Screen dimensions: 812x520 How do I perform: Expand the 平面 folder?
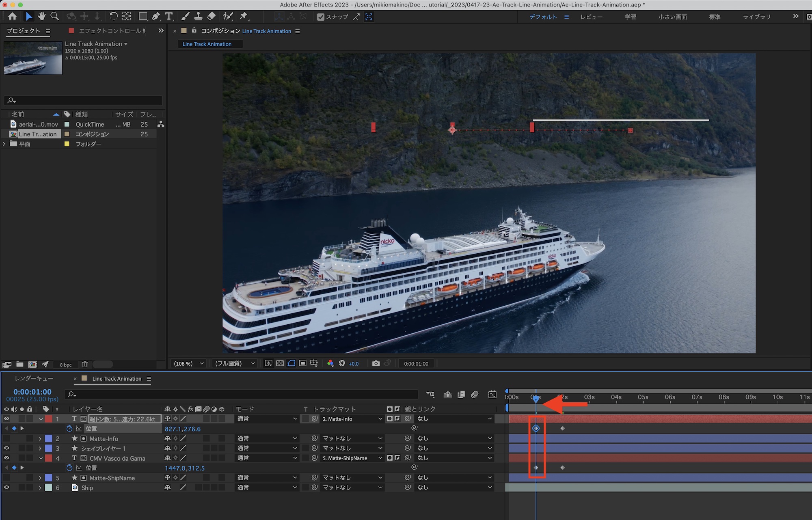(4, 144)
